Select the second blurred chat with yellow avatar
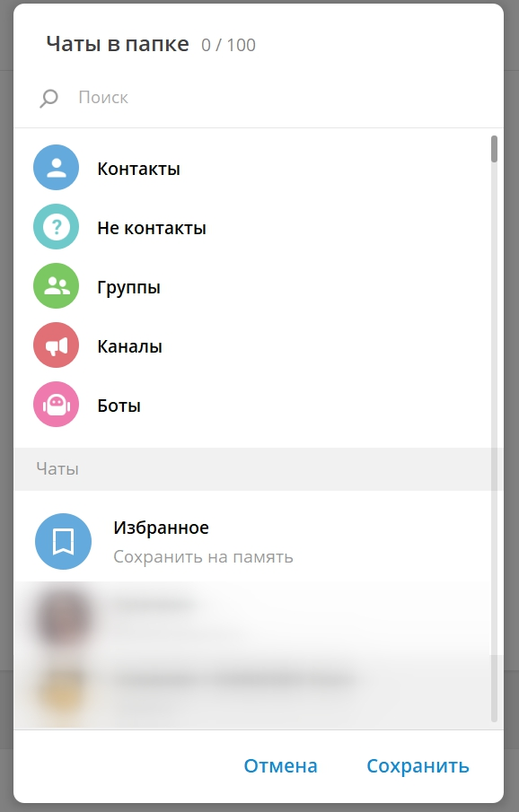 coord(252,692)
